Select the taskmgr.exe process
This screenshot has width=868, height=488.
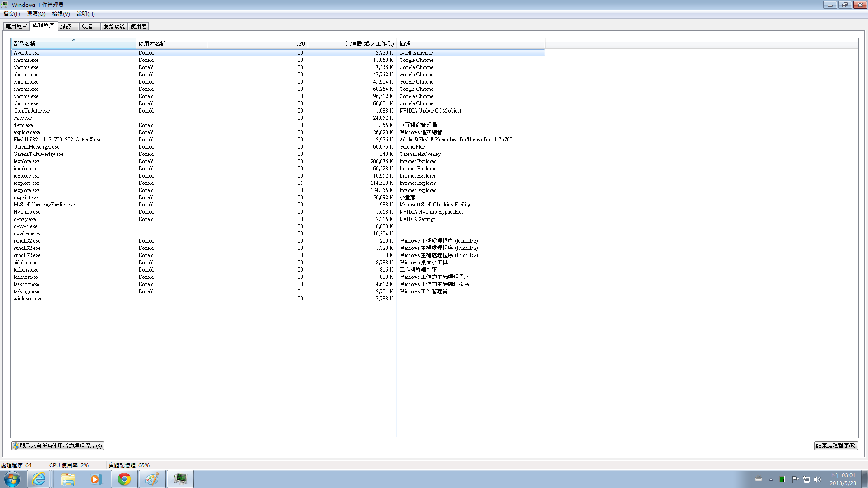pos(278,291)
